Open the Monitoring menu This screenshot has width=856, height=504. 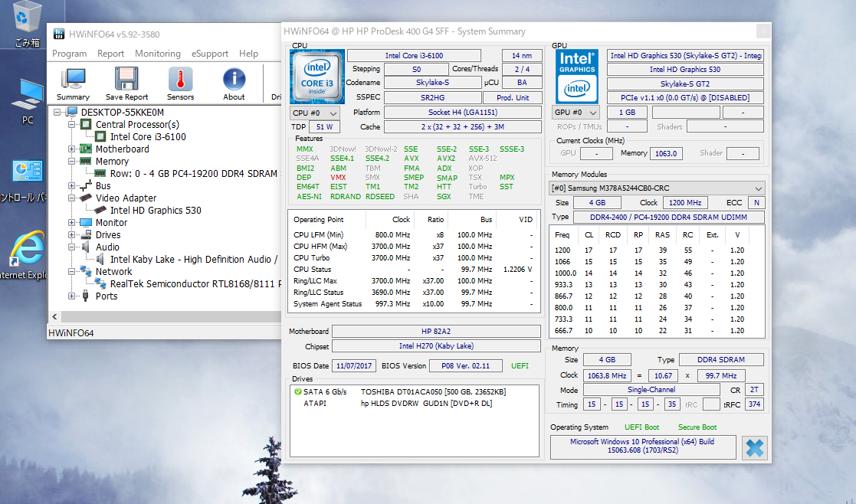tap(157, 54)
